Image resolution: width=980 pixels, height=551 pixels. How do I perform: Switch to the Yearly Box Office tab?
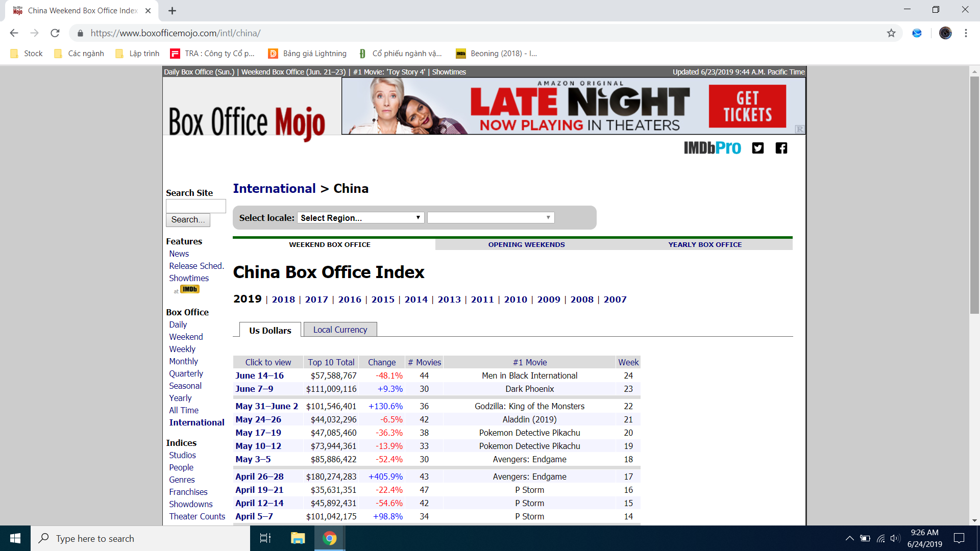tap(705, 244)
